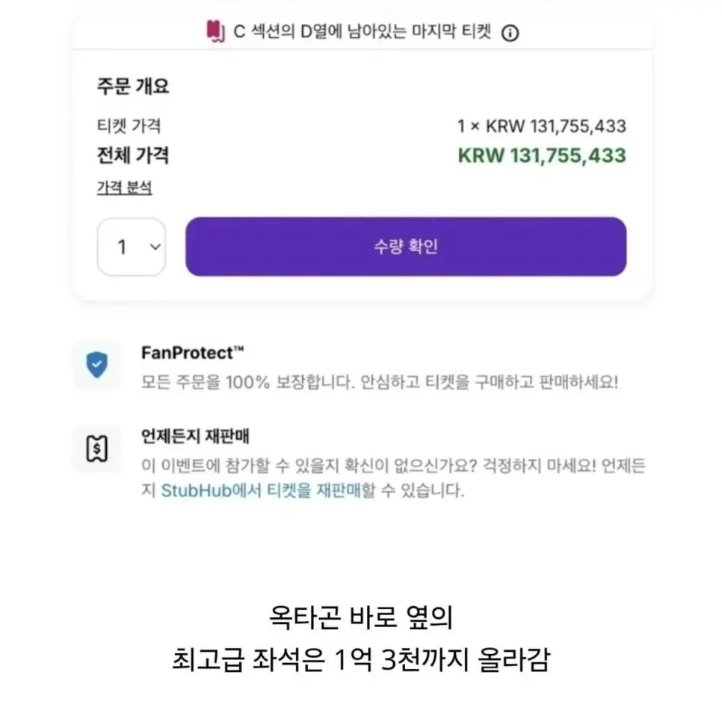Click the info icon beside last ticket notice

click(x=510, y=33)
